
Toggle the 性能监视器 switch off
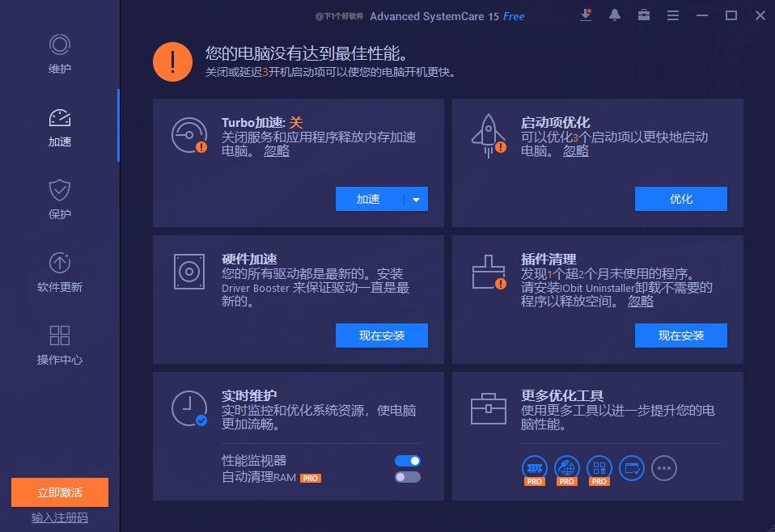pos(408,461)
